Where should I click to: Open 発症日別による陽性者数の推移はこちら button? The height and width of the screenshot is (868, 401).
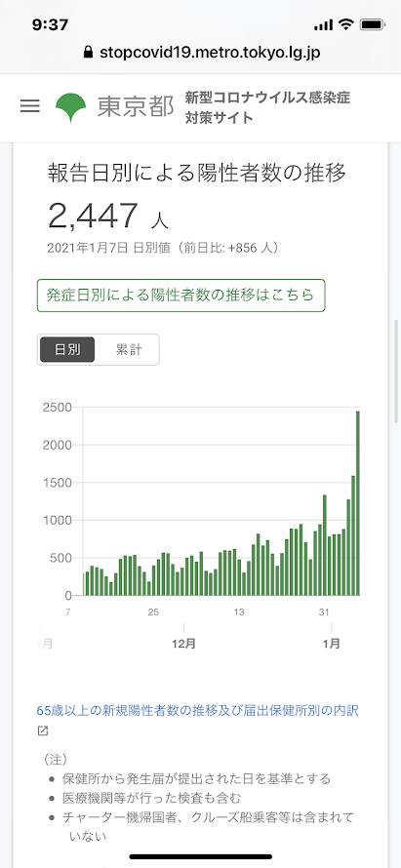tap(181, 296)
